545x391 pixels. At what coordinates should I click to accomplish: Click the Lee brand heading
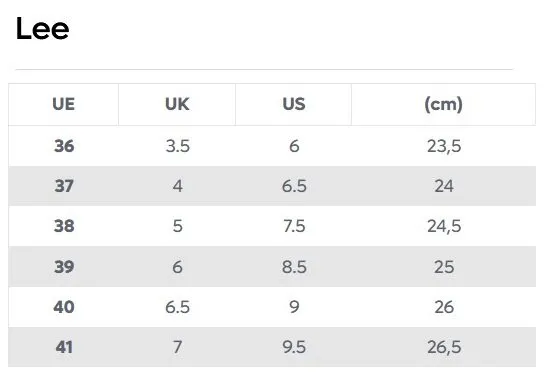click(x=42, y=28)
